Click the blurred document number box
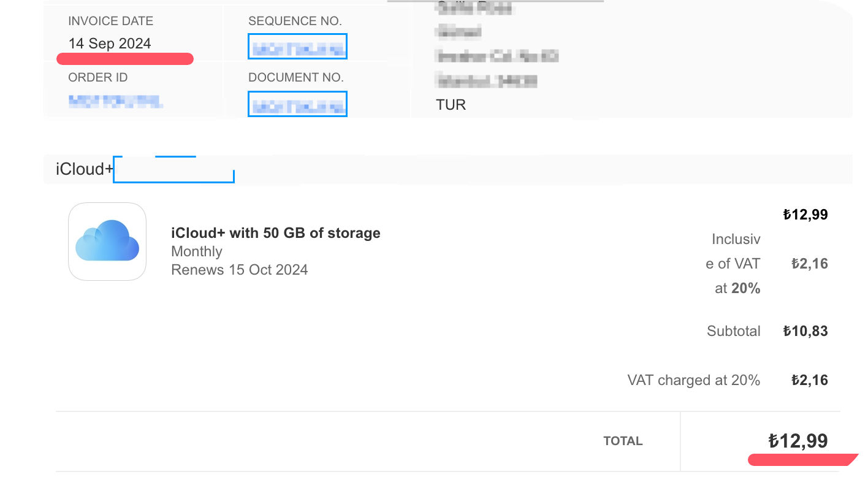This screenshot has width=868, height=477. 297,104
